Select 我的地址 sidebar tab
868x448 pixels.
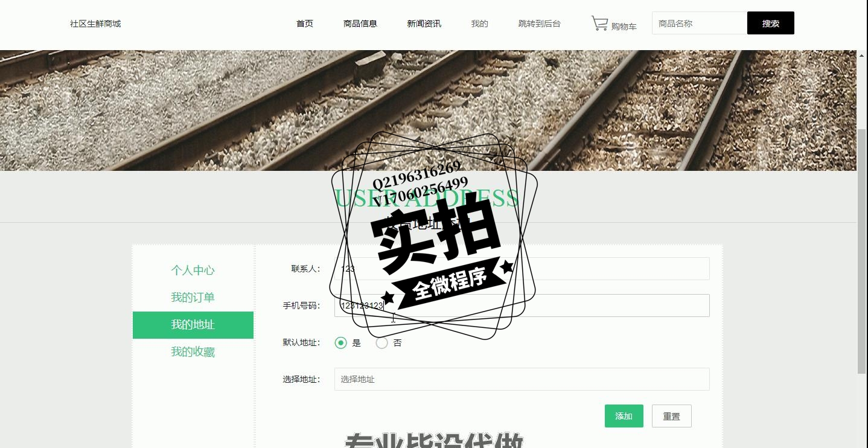pos(193,325)
